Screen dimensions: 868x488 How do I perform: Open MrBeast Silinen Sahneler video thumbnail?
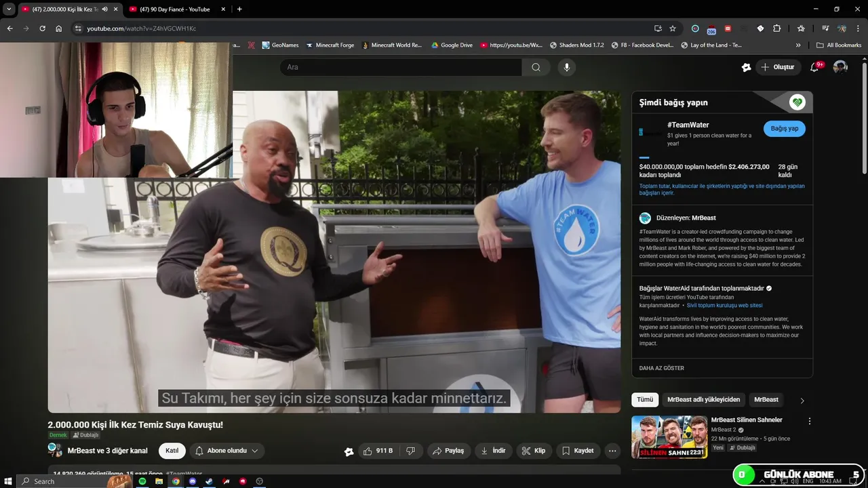[x=669, y=436]
